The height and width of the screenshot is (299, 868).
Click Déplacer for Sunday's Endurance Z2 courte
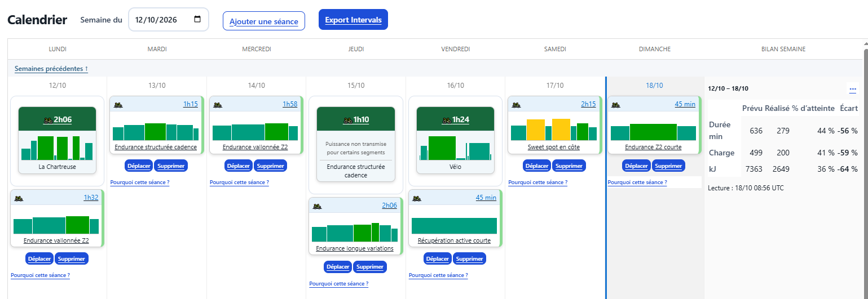636,166
